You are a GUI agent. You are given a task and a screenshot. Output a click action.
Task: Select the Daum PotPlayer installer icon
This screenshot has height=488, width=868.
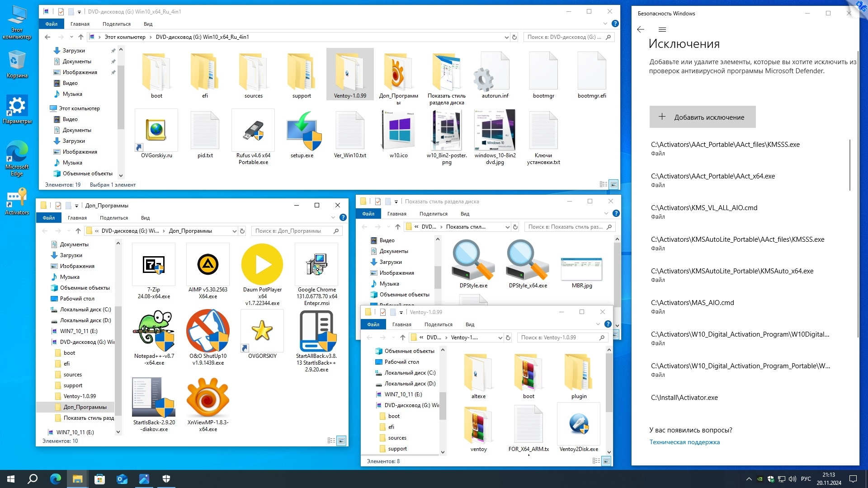(x=262, y=265)
